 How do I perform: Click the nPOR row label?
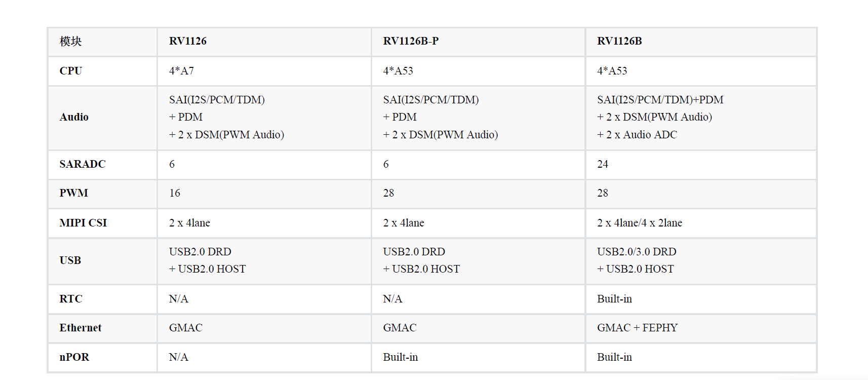[x=74, y=357]
